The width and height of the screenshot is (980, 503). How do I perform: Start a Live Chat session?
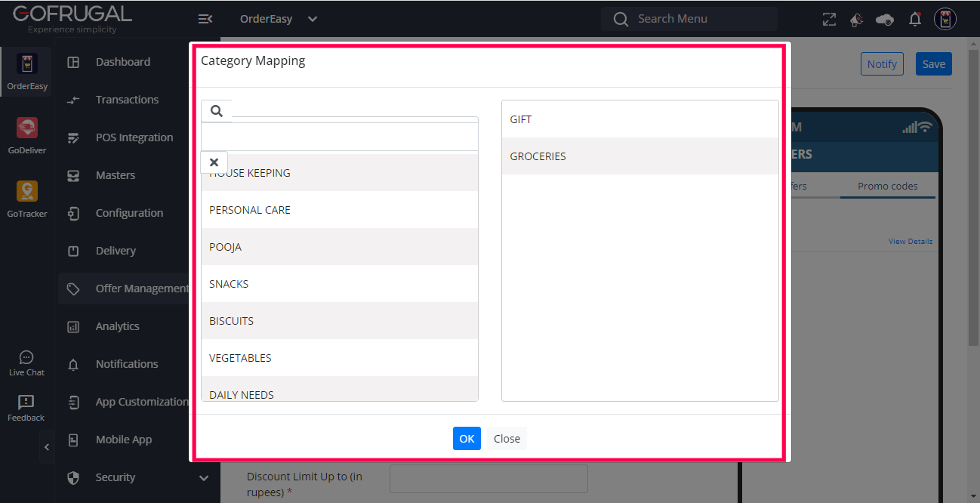[26, 363]
